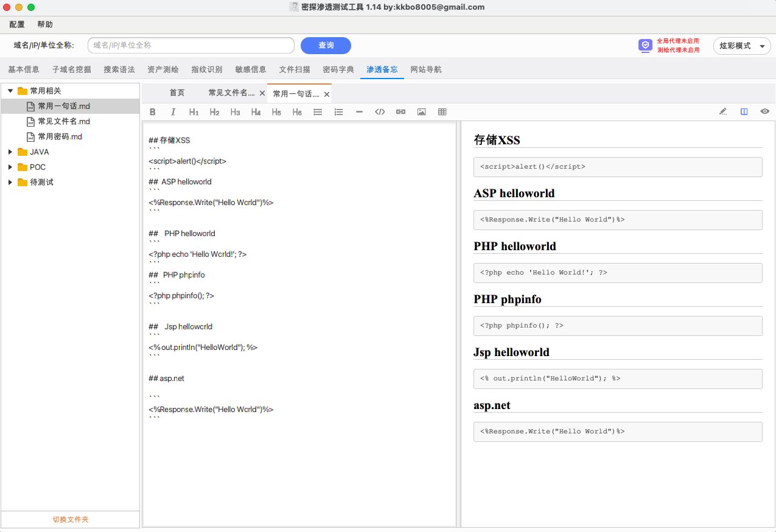Screen dimensions: 776x532
Task: Expand the POC folder
Action: (x=10, y=167)
